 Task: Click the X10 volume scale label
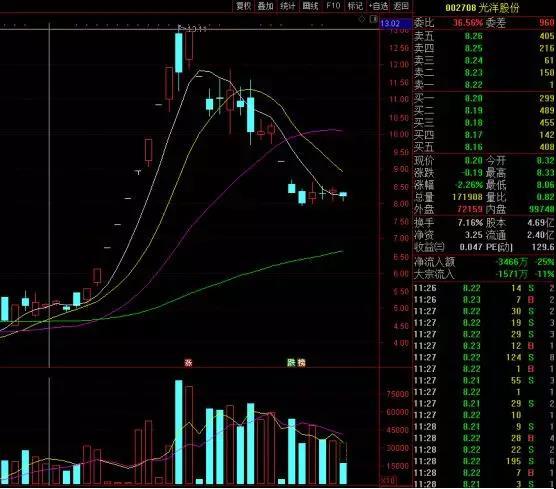click(388, 481)
